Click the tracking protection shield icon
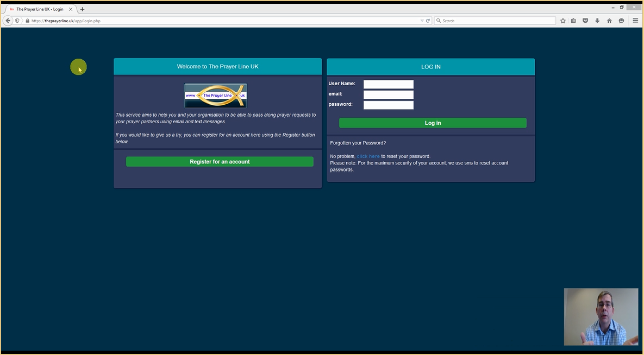644x355 pixels. pyautogui.click(x=17, y=21)
